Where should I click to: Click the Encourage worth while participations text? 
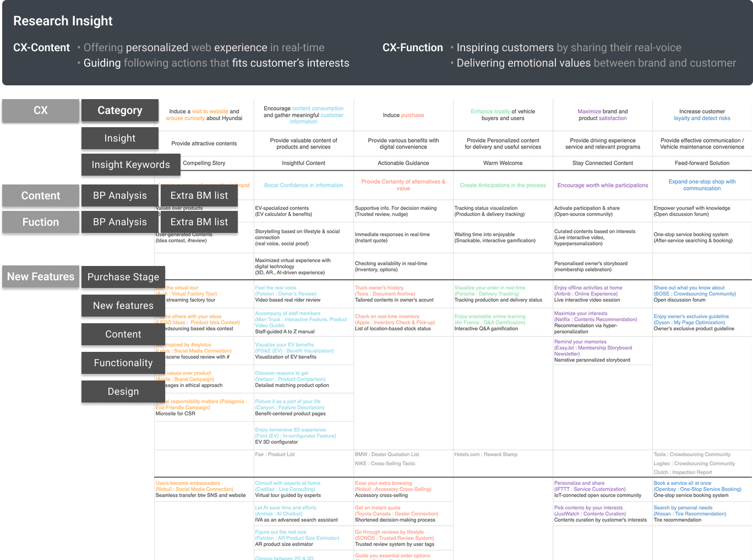[602, 186]
